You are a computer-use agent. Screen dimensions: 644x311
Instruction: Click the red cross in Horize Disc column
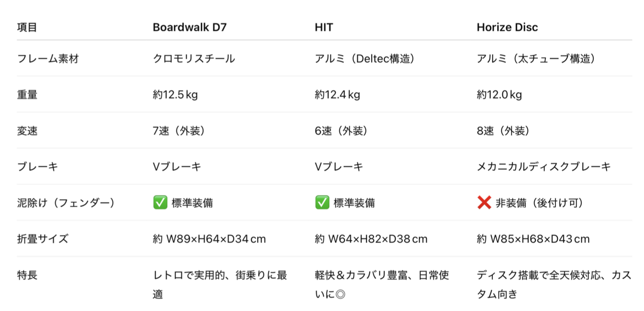pyautogui.click(x=484, y=203)
